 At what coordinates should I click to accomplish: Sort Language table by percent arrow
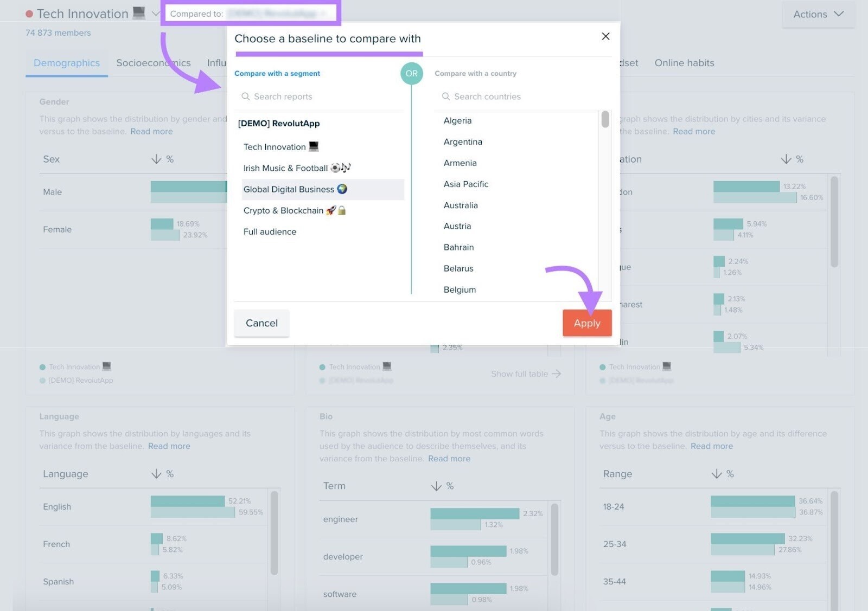coord(156,474)
